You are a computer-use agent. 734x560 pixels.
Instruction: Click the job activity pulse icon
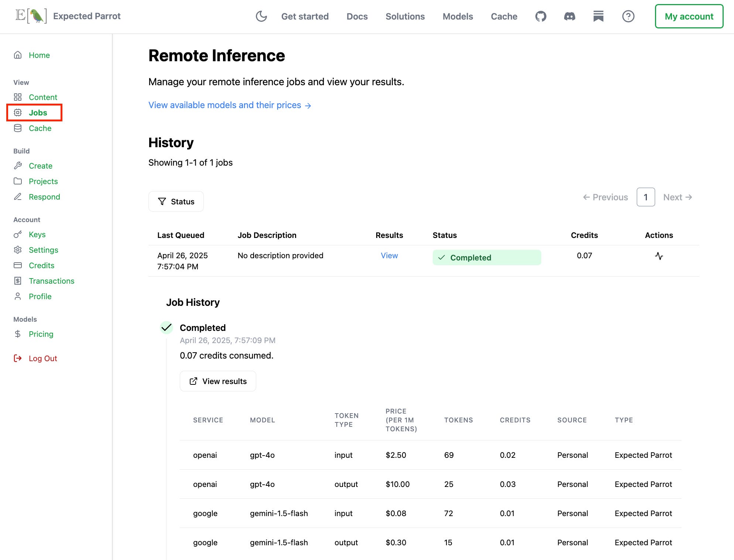659,256
